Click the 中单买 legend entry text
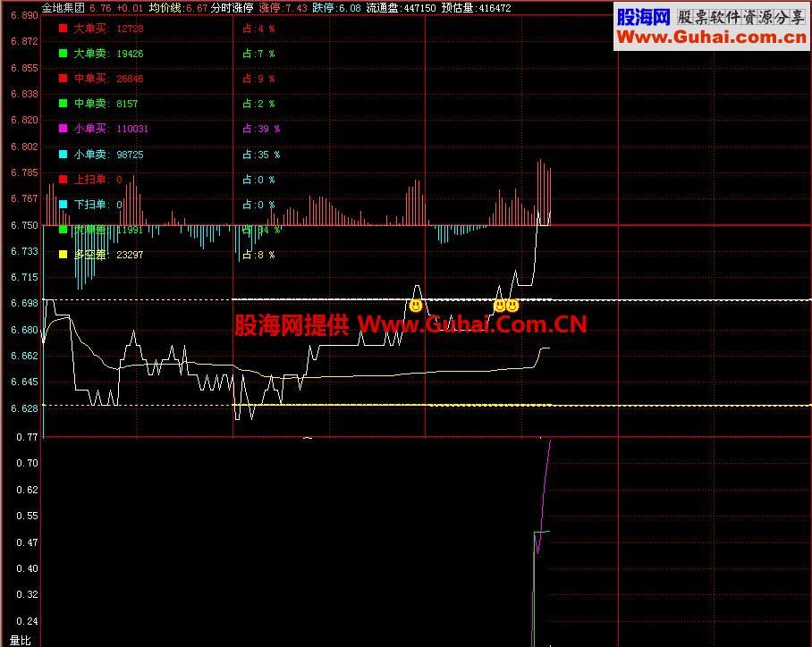Image resolution: width=812 pixels, height=647 pixels. pos(90,79)
